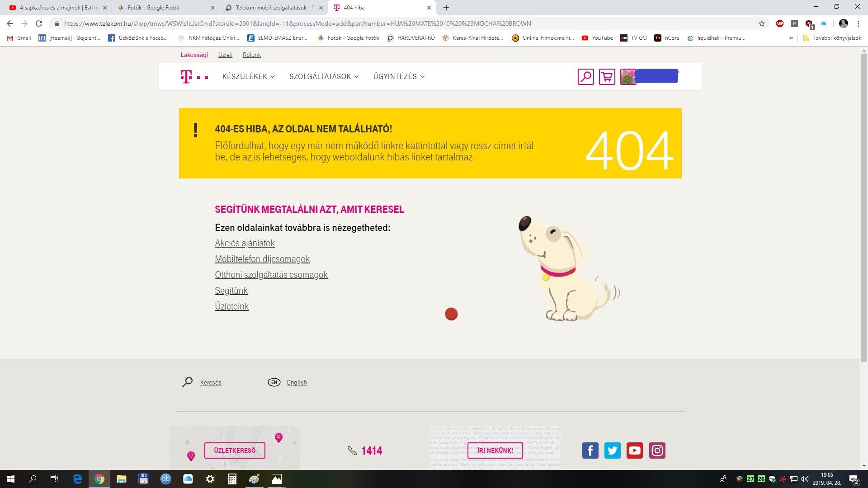The width and height of the screenshot is (868, 488).
Task: Click the Adblock Plus extension icon
Action: point(779,23)
